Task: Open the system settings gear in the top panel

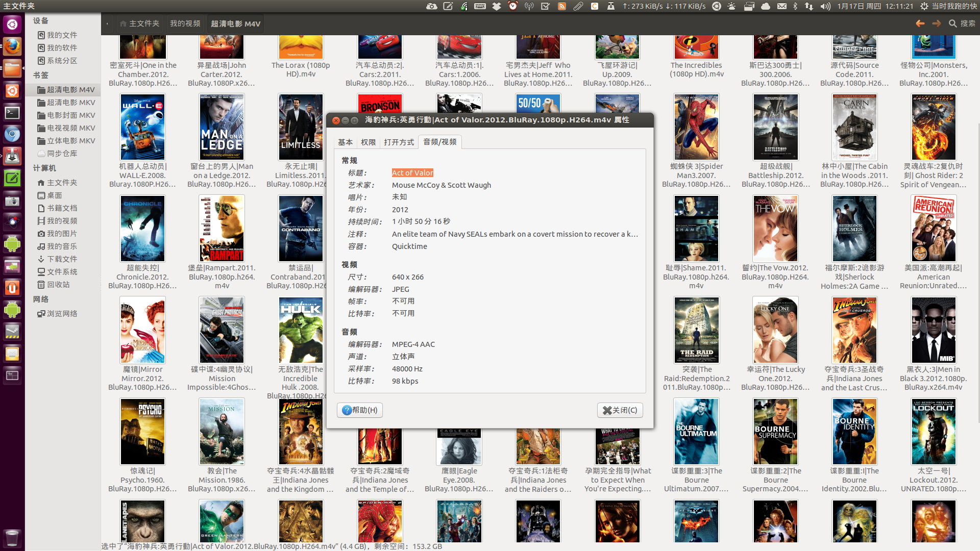Action: [924, 6]
